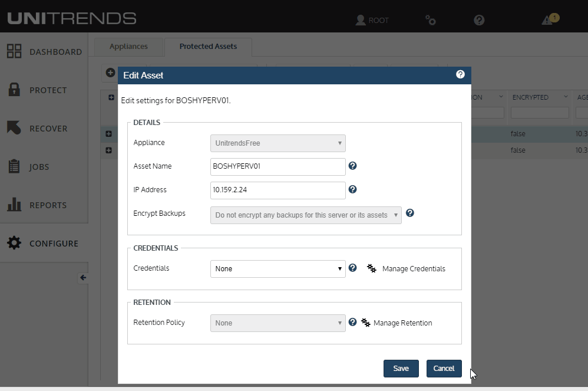Screen dimensions: 588x391
Task: Open Encrypt Backups dropdown
Action: coord(306,215)
